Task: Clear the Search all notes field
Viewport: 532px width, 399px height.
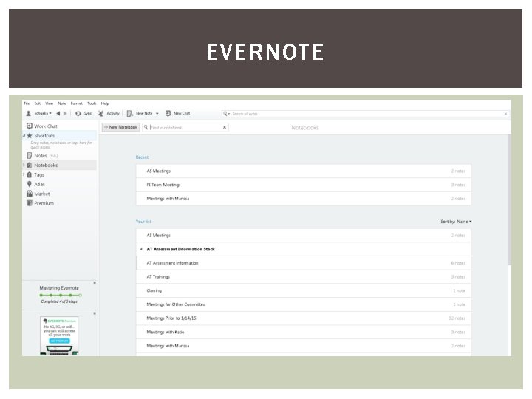Action: tap(505, 114)
